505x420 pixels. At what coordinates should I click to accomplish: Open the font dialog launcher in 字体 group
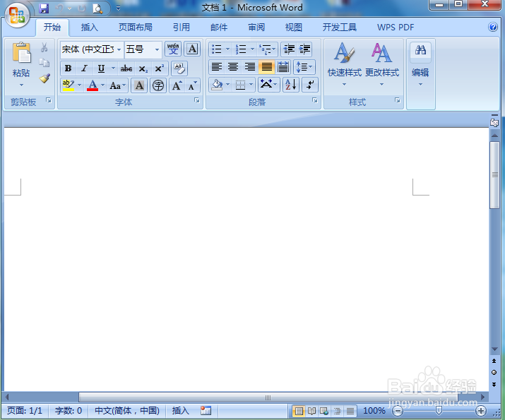(x=196, y=100)
